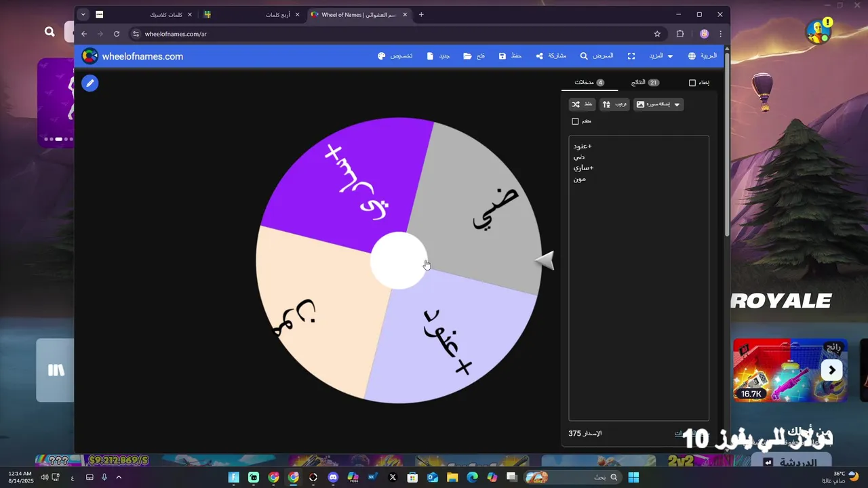Screen dimensions: 868x488
Task: Click the search magnifier in the background game window
Action: coord(50,32)
